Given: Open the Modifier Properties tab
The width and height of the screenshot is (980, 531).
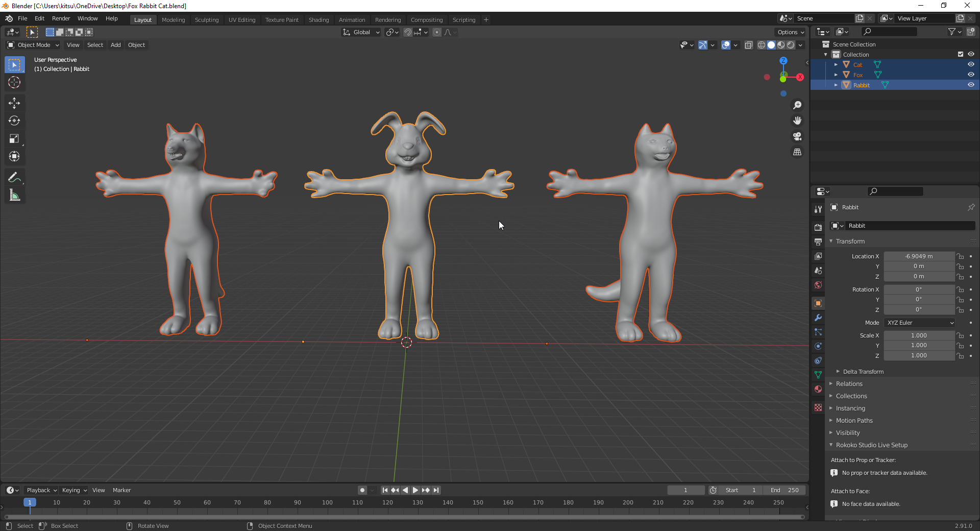Looking at the screenshot, I should [818, 318].
